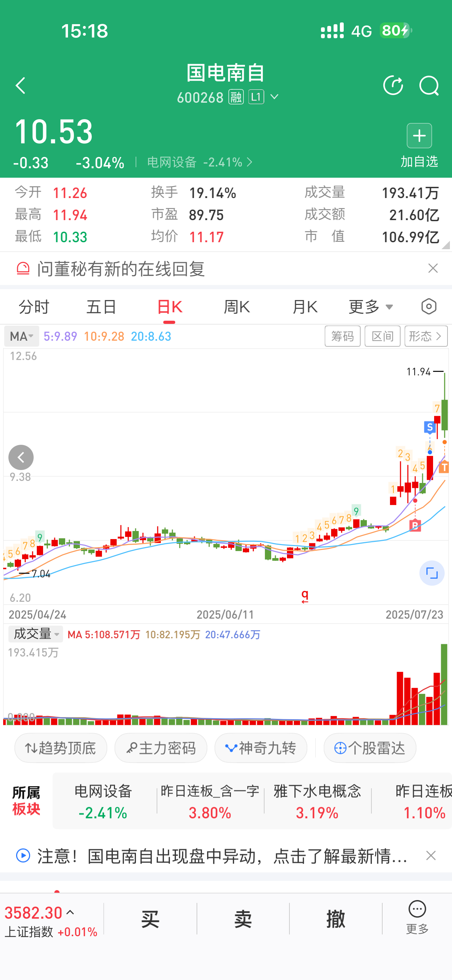452x980 pixels.
Task: Open the 筹码 chip distribution button
Action: 342,336
